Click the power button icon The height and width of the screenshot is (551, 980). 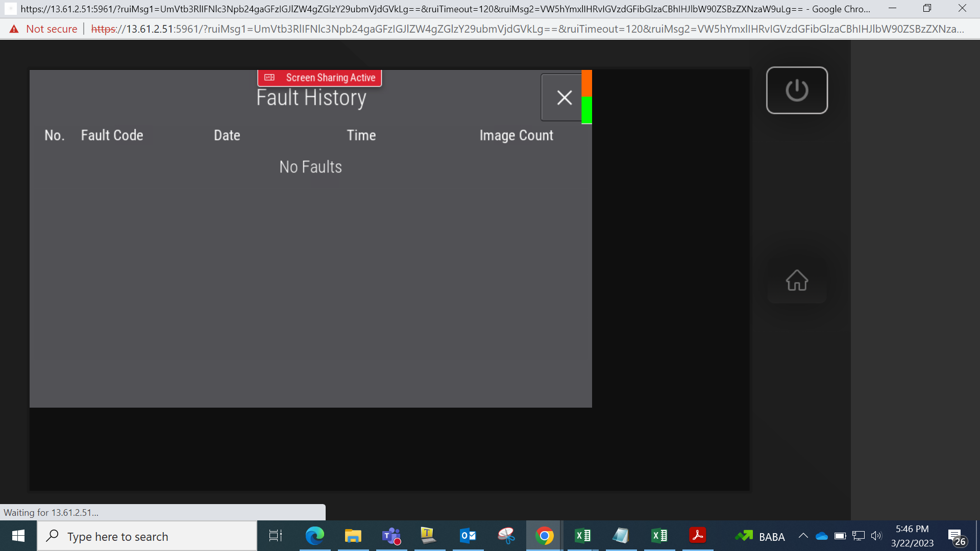[797, 90]
